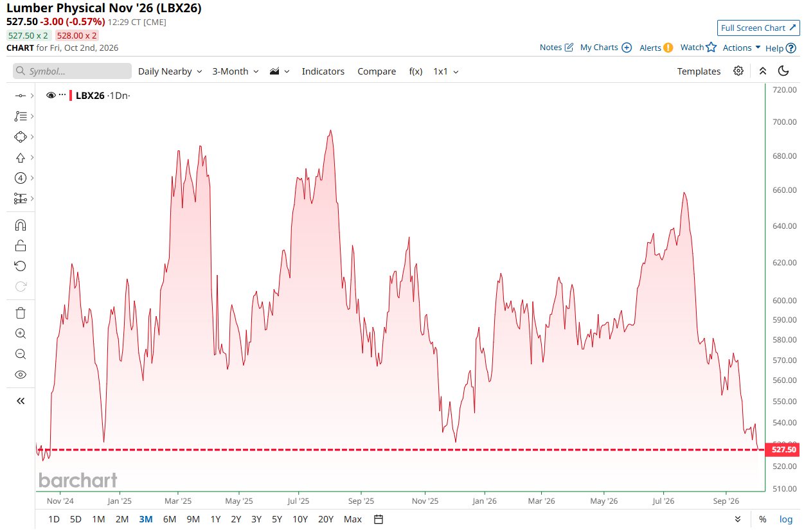Open the Fibonacci tools group

pyautogui.click(x=20, y=116)
